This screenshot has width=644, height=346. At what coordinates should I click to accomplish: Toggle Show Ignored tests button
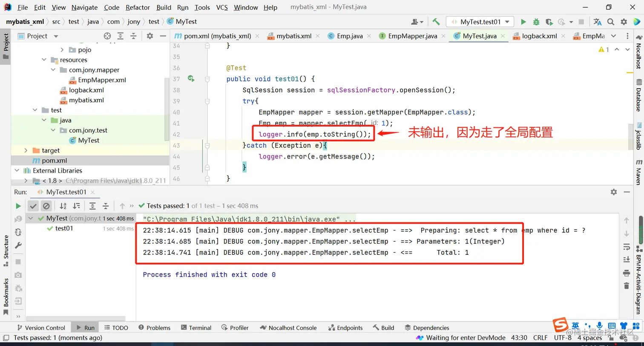click(46, 206)
